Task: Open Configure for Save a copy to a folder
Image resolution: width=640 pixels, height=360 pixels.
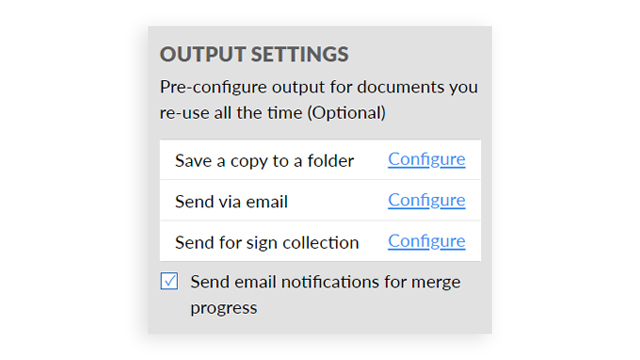Action: pyautogui.click(x=427, y=160)
